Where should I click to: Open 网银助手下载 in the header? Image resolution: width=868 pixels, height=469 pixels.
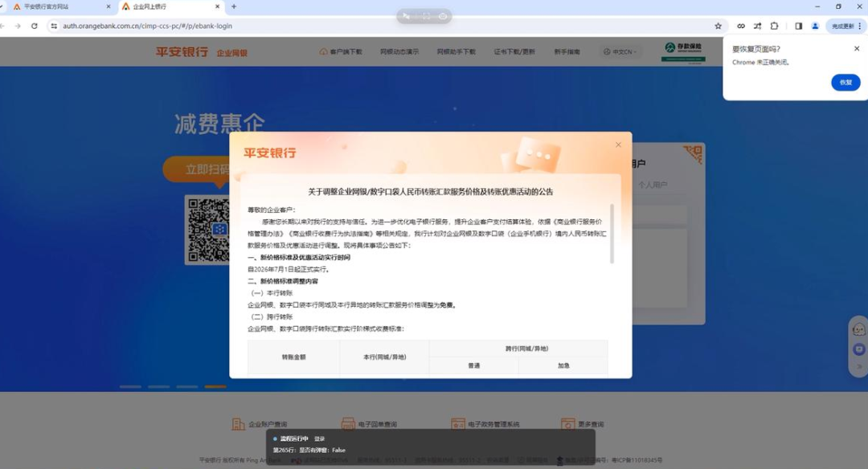coord(457,51)
